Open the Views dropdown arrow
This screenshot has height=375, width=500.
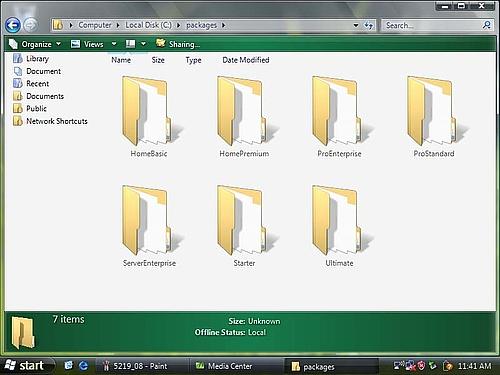pos(114,44)
